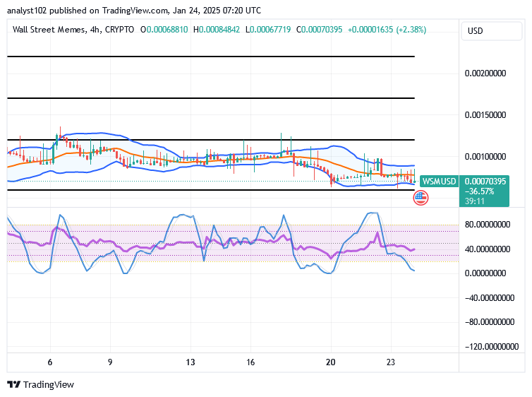Click the −40.00000000 oscillator axis label
Screen dimensions: 532x397
pyautogui.click(x=489, y=298)
